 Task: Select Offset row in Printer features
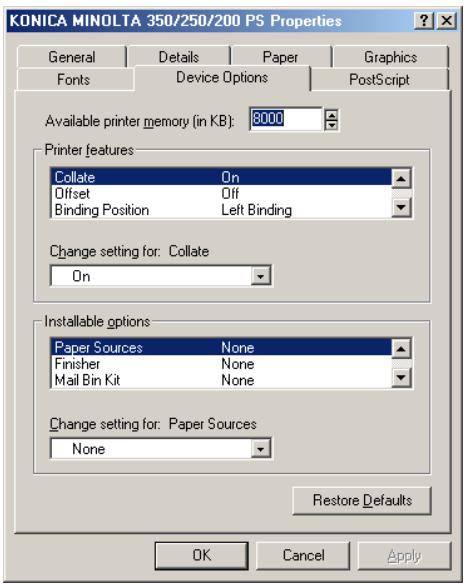tap(221, 193)
